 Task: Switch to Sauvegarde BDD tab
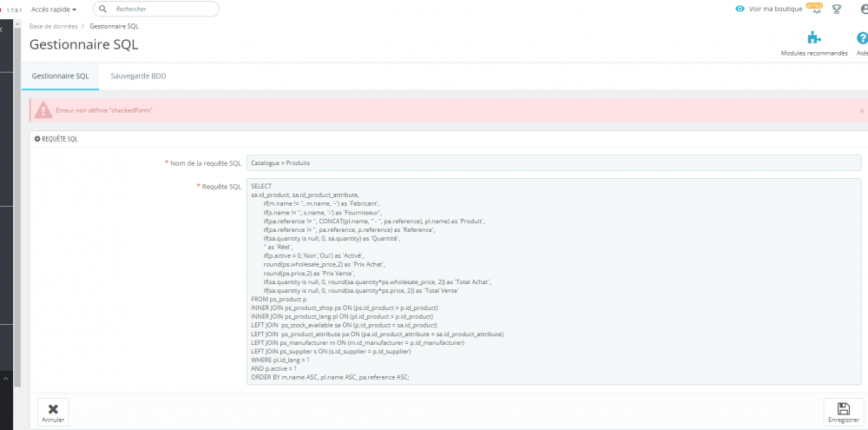click(x=138, y=76)
